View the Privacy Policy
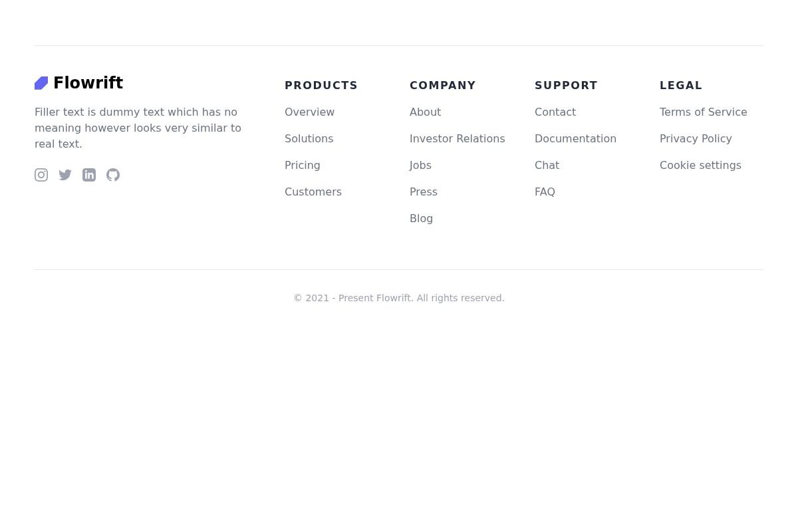The width and height of the screenshot is (798, 532). click(x=696, y=138)
